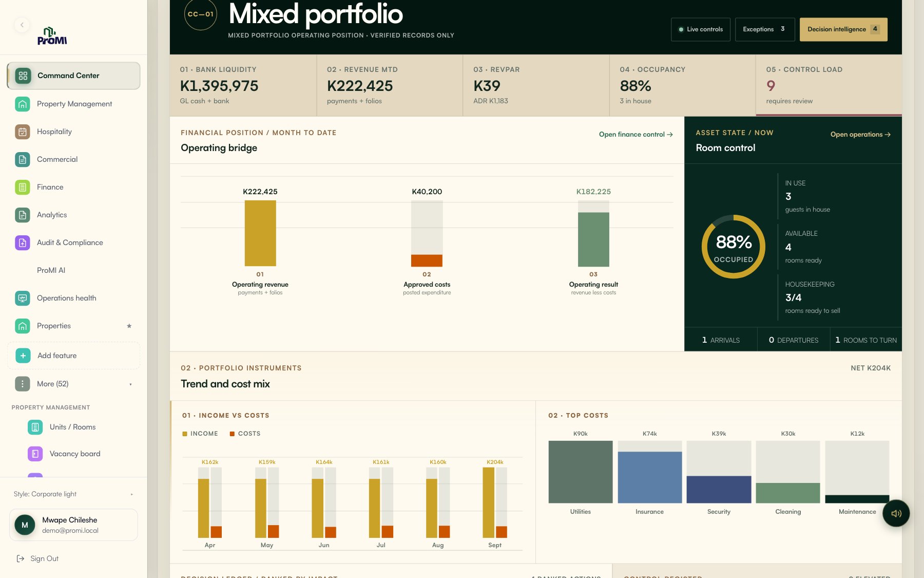
Task: Click the Security K39k cost bar
Action: click(719, 490)
